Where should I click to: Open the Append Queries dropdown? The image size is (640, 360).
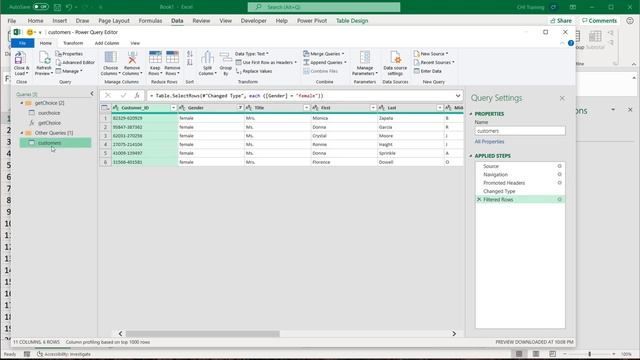(325, 62)
